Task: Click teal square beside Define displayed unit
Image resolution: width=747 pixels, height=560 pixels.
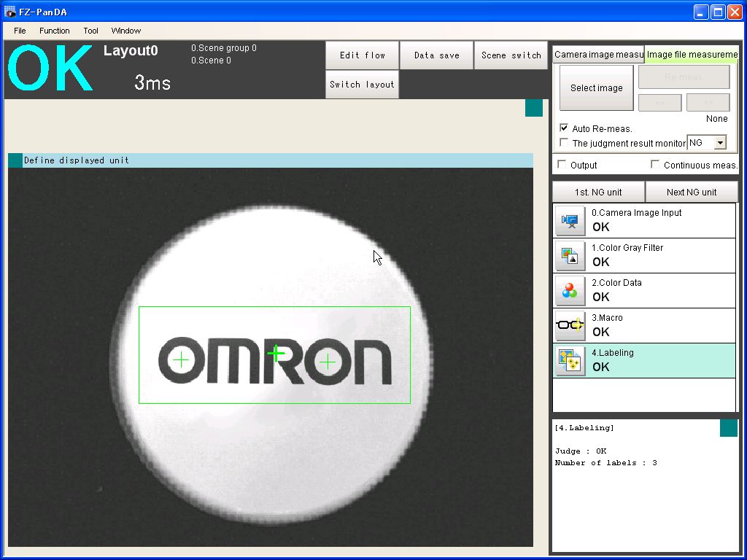Action: 15,160
